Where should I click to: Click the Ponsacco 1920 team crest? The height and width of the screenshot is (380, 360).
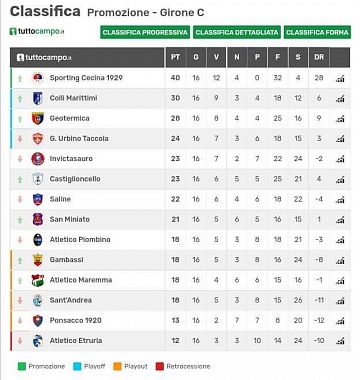pyautogui.click(x=38, y=321)
